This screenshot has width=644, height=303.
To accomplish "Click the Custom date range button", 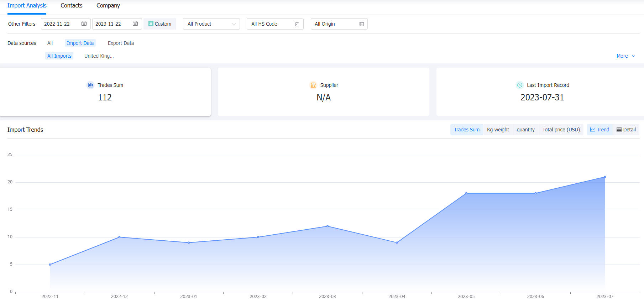I will pyautogui.click(x=160, y=24).
